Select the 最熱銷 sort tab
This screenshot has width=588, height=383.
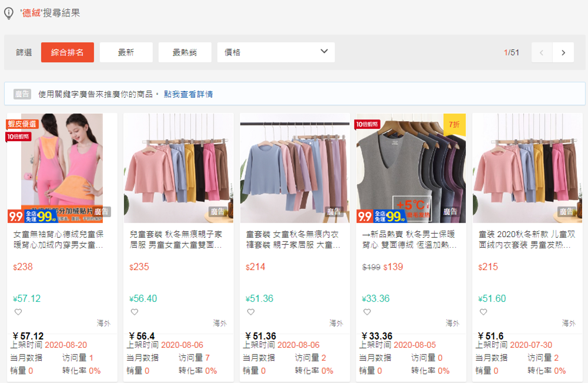click(x=185, y=52)
